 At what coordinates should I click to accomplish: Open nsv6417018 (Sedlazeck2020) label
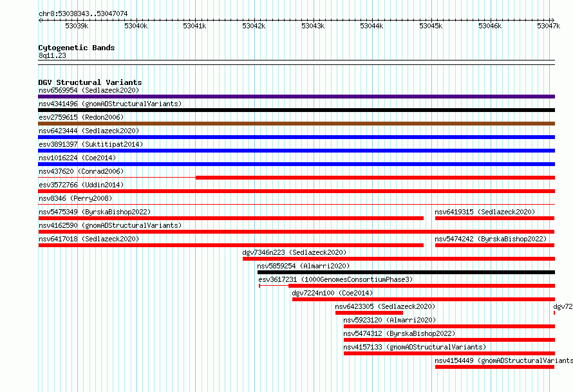click(89, 239)
